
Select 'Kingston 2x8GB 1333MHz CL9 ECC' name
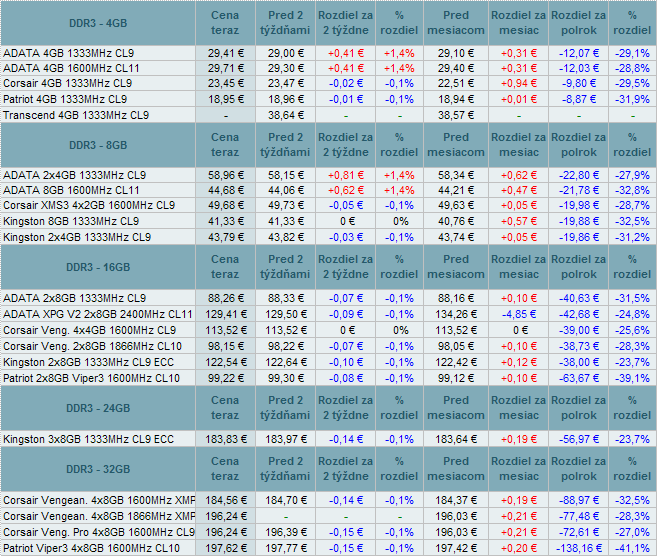coord(88,362)
